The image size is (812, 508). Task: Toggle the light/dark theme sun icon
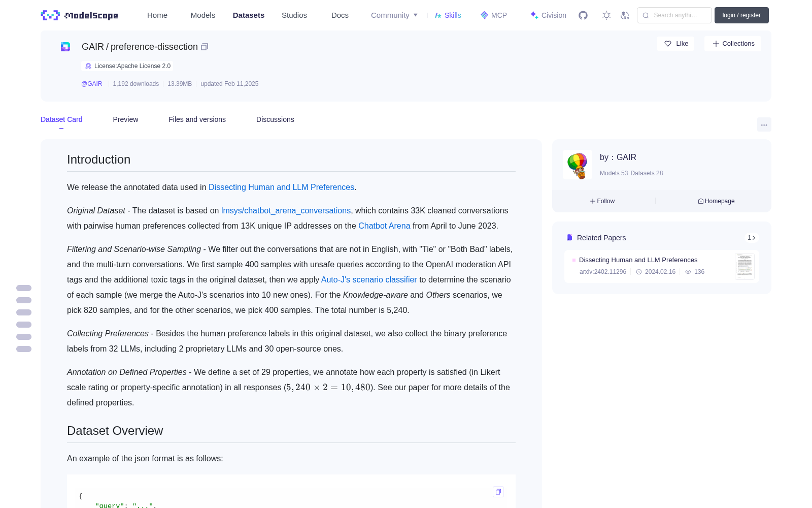[x=606, y=15]
